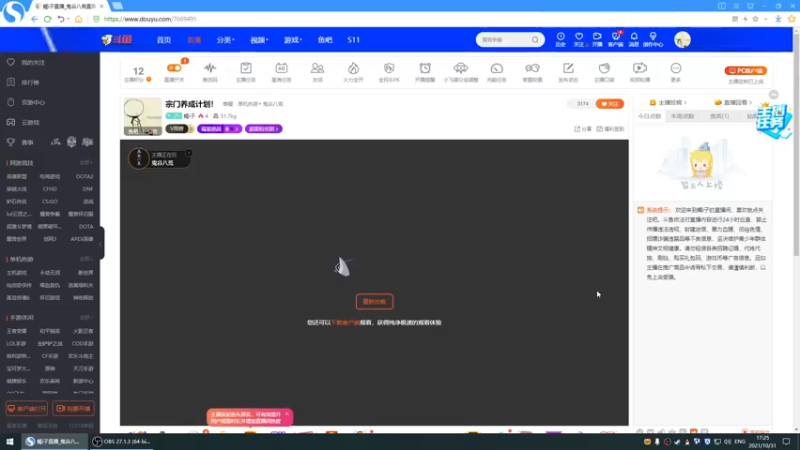Open the 火力全开 flame icon

pos(353,72)
